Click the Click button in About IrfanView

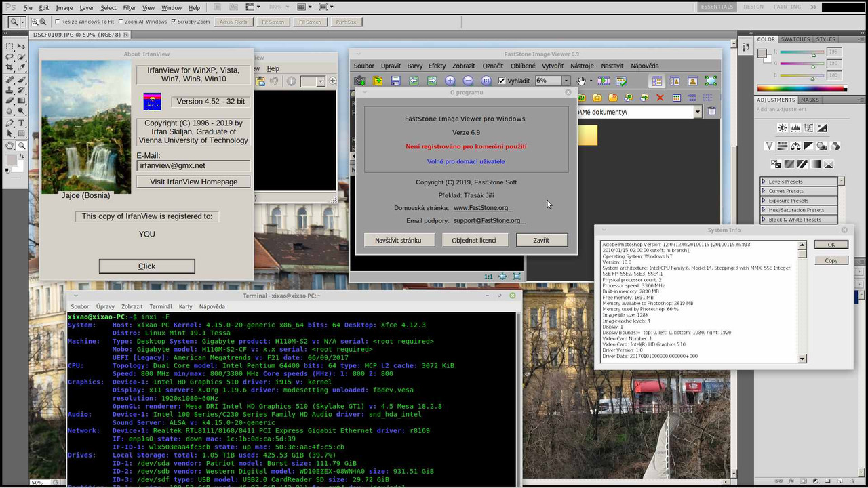pos(146,266)
